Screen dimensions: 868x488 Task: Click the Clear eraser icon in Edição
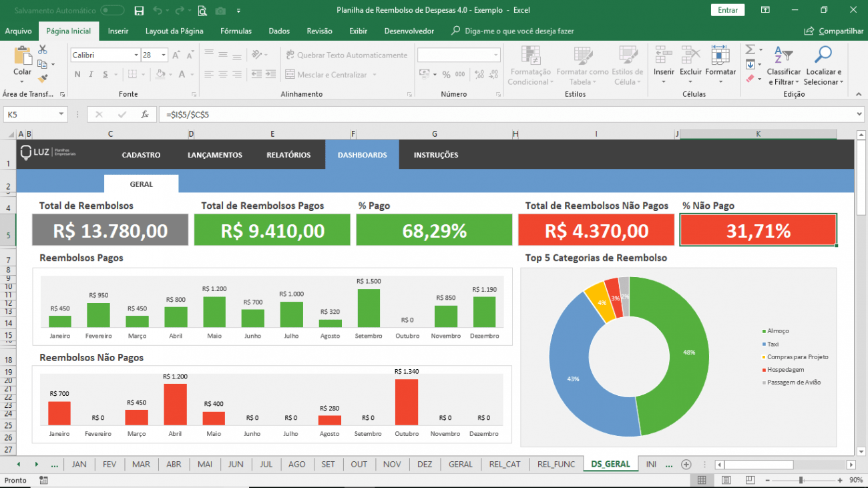point(750,78)
